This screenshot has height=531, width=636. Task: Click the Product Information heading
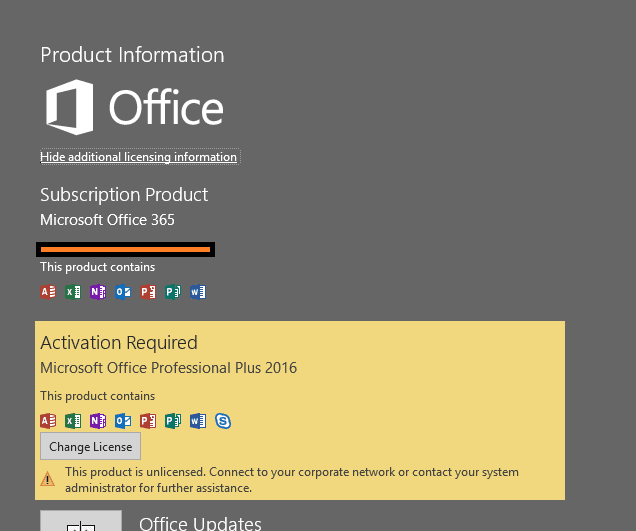tap(132, 55)
